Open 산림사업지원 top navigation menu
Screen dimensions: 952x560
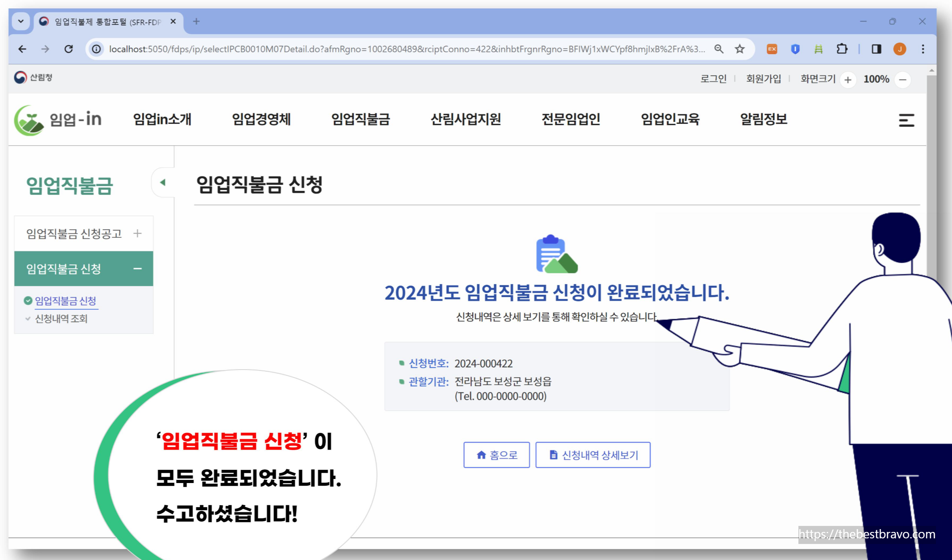pos(465,119)
